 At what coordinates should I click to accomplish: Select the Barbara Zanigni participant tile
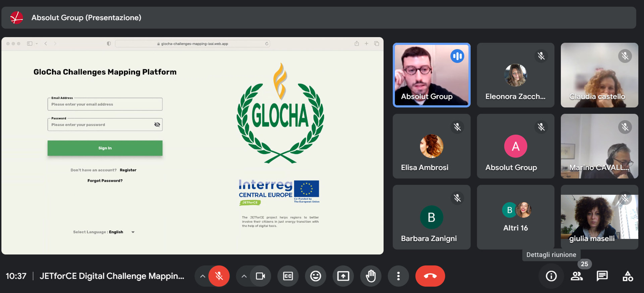(x=432, y=217)
